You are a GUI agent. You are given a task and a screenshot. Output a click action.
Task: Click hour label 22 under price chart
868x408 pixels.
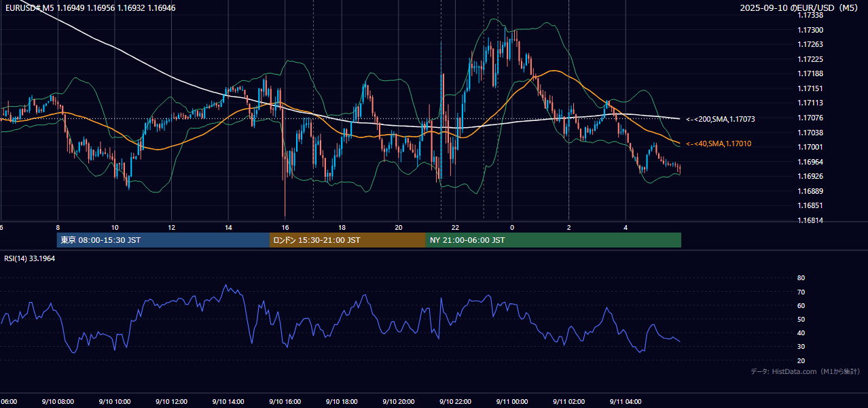(456, 228)
